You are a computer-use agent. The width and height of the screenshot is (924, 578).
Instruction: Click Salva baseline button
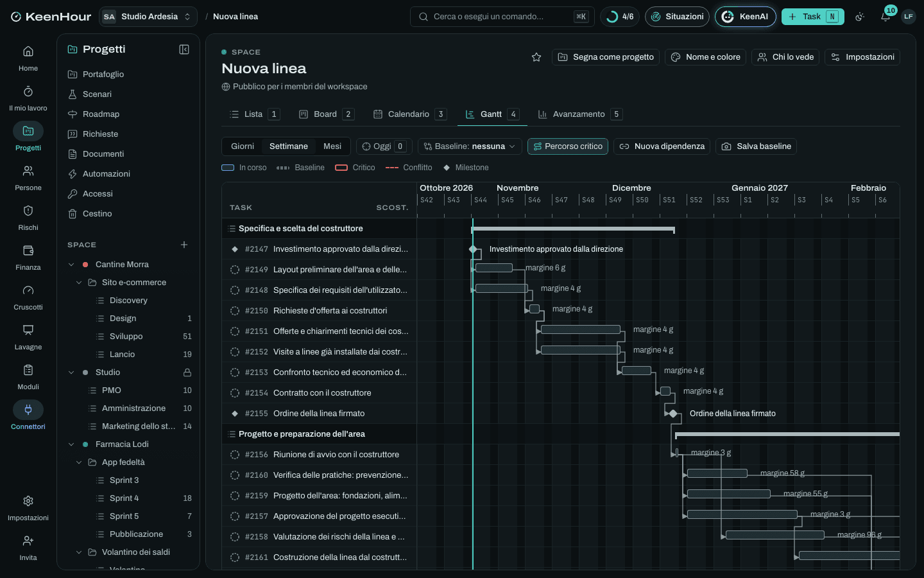pyautogui.click(x=757, y=146)
